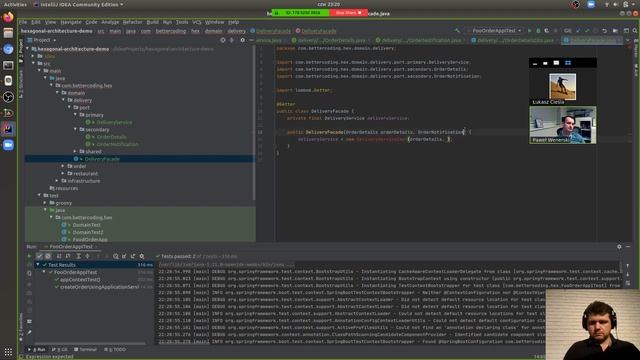Viewport: 640px width, 360px height.
Task: Open Files app in Ubuntu dock
Action: [8, 33]
